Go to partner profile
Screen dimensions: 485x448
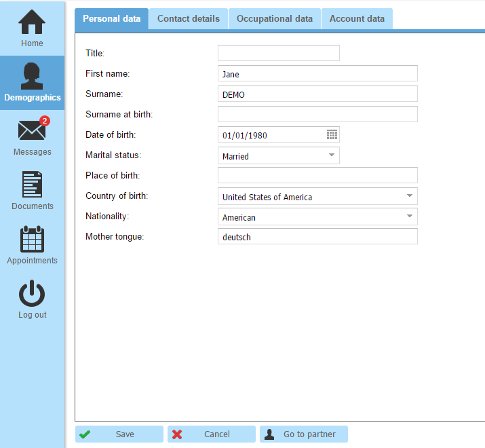click(x=304, y=434)
